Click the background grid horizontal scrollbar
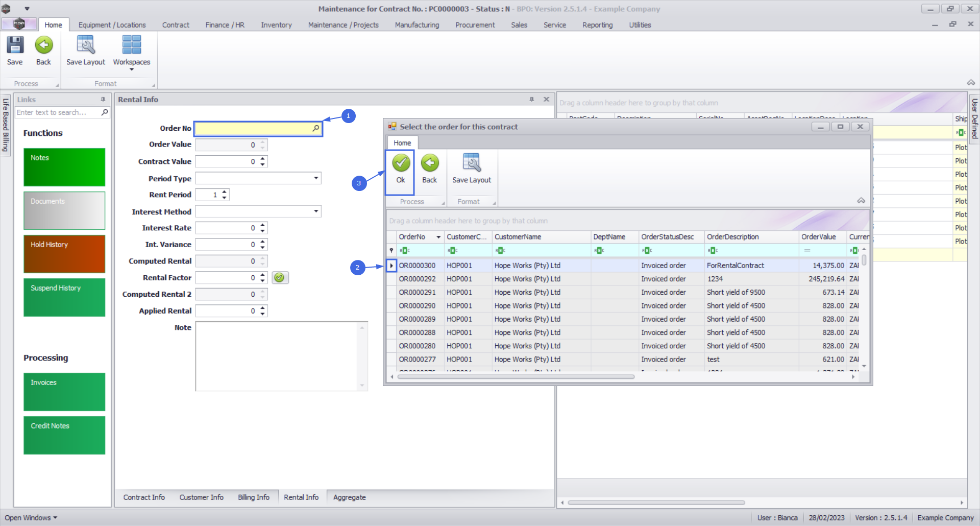 (656, 503)
